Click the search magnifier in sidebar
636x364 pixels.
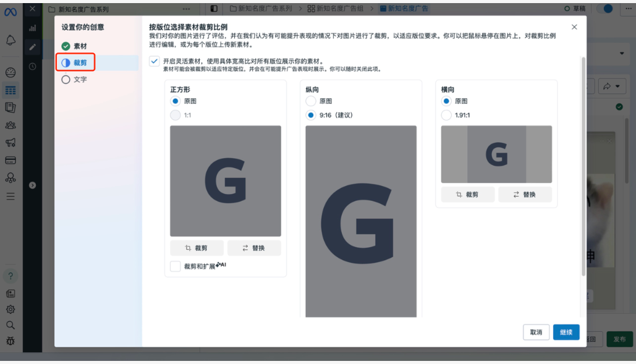pyautogui.click(x=11, y=324)
